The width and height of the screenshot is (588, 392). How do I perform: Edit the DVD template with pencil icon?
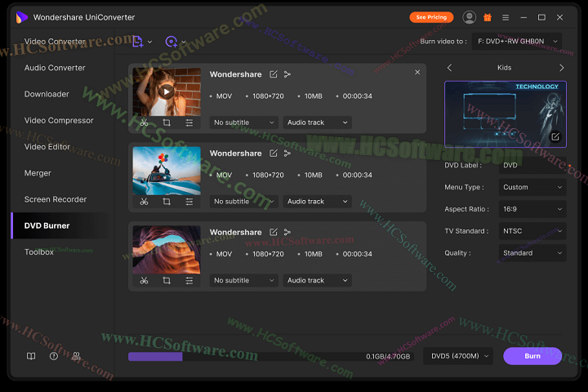(555, 137)
